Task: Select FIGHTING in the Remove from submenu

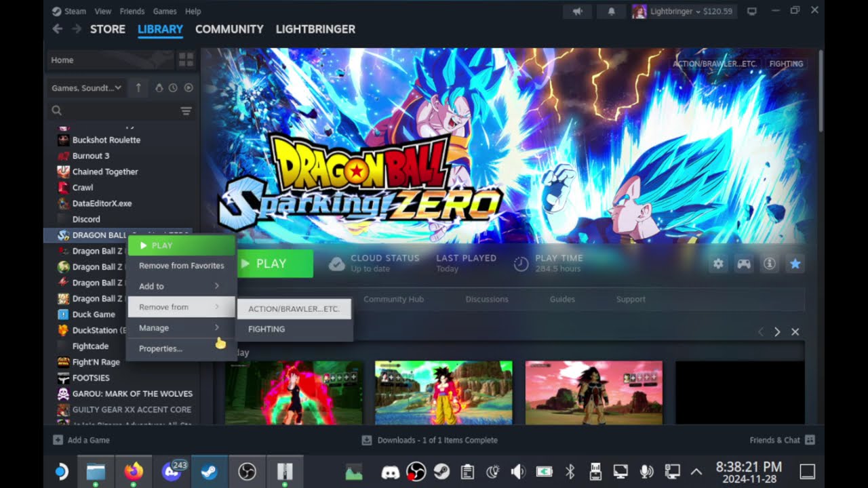Action: [294, 329]
